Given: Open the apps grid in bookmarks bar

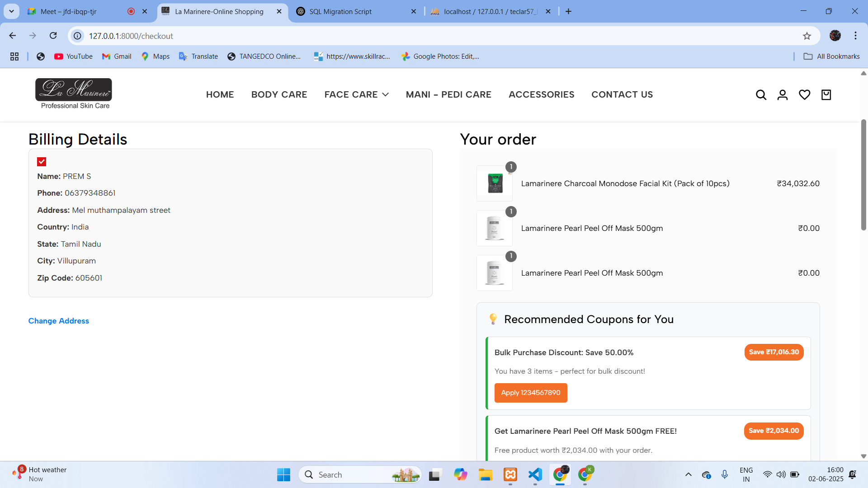Looking at the screenshot, I should pos(14,56).
